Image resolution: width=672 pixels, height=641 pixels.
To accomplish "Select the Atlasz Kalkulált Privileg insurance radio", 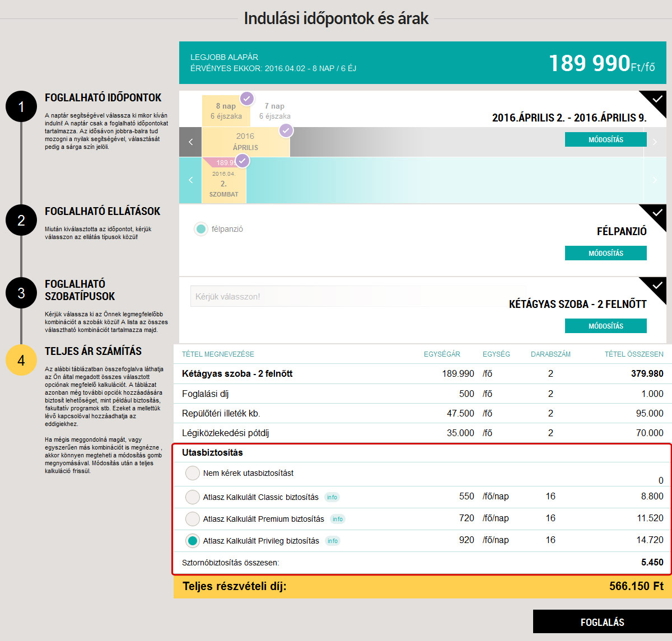I will (193, 541).
